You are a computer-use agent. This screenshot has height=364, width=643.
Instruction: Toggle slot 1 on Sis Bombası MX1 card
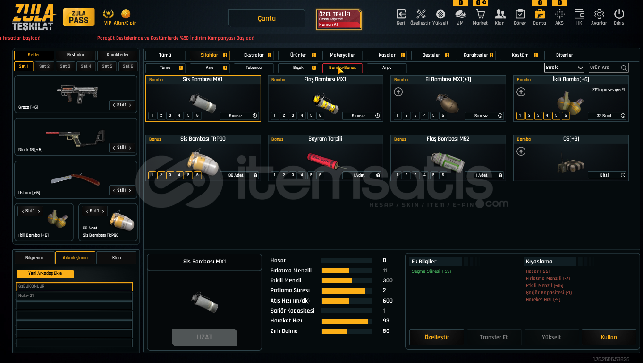(152, 116)
